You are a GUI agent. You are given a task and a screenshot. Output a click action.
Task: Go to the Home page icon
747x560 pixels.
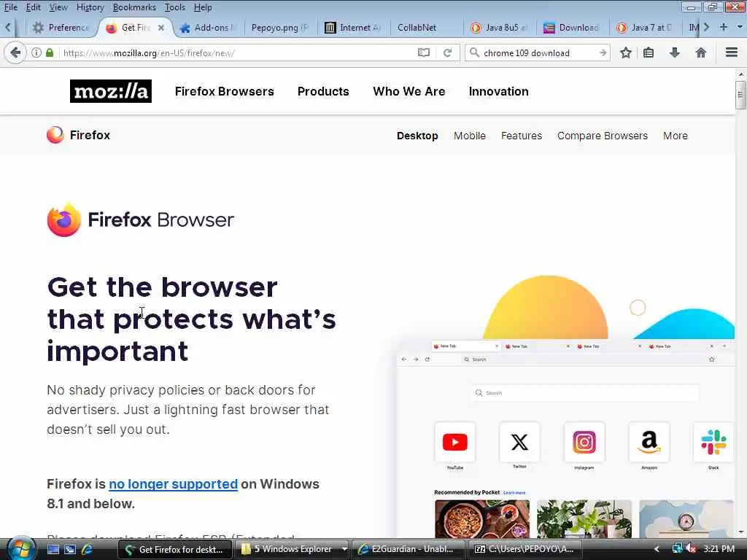click(701, 52)
